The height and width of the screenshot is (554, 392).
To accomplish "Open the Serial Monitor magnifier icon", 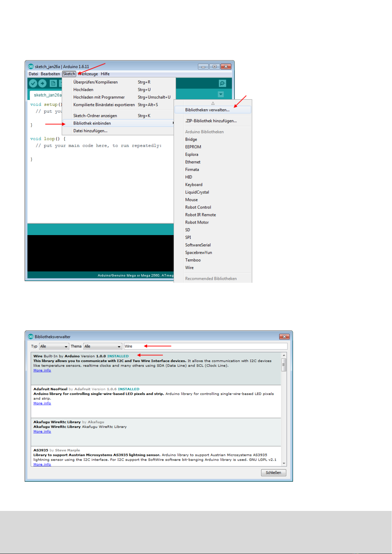I will (222, 84).
